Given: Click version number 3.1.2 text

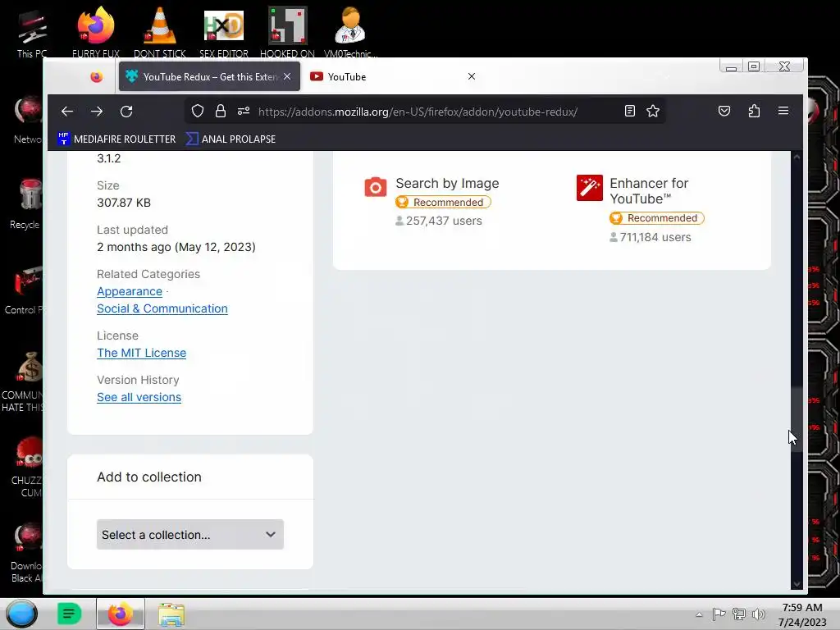Looking at the screenshot, I should [109, 158].
